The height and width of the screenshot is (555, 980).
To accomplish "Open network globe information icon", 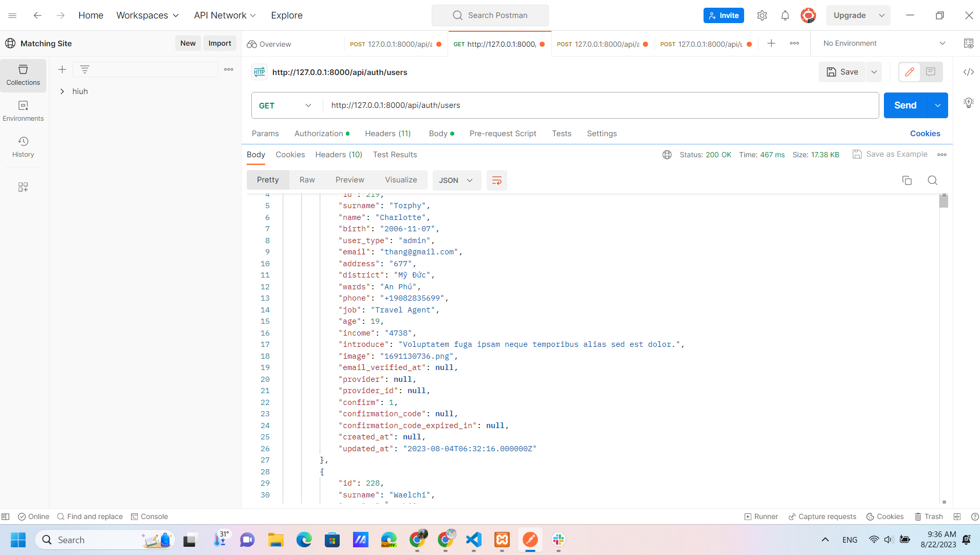I will point(667,155).
